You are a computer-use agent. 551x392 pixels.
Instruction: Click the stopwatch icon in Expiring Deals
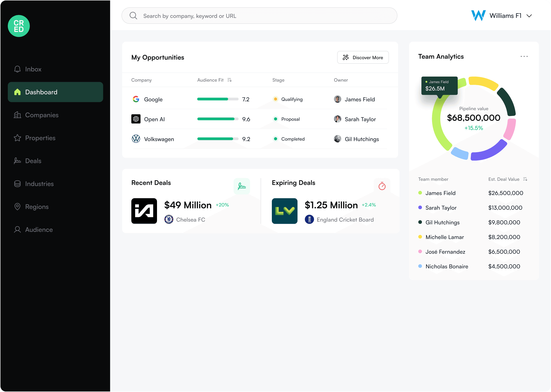[x=382, y=186]
